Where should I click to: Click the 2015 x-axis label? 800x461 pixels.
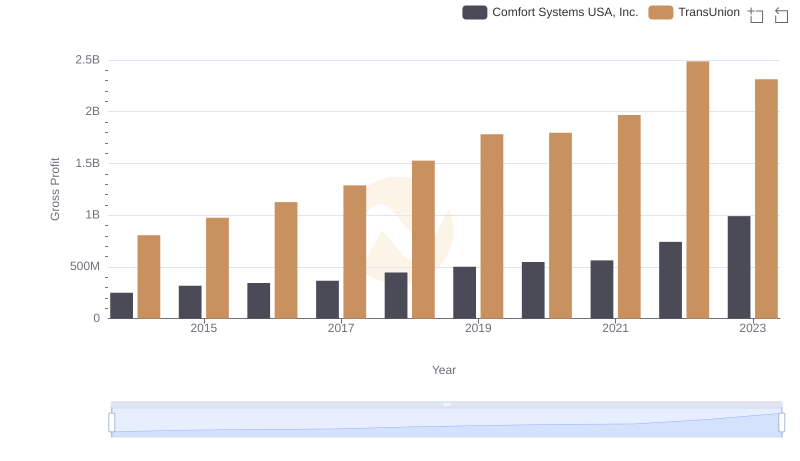[x=204, y=328]
